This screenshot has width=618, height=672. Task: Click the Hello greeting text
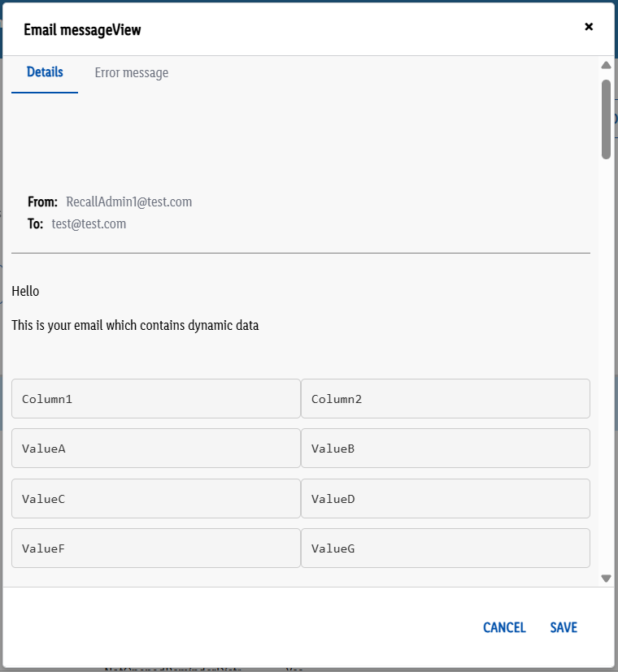click(25, 291)
